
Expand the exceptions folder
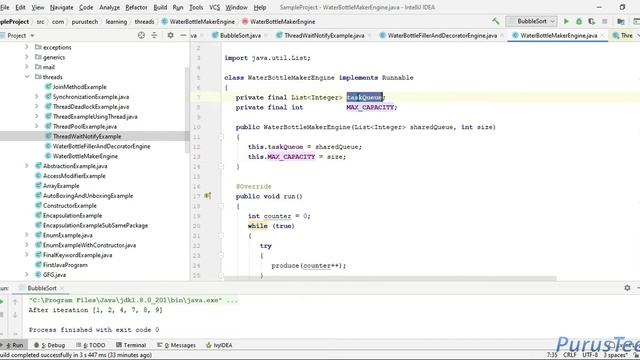coord(27,47)
